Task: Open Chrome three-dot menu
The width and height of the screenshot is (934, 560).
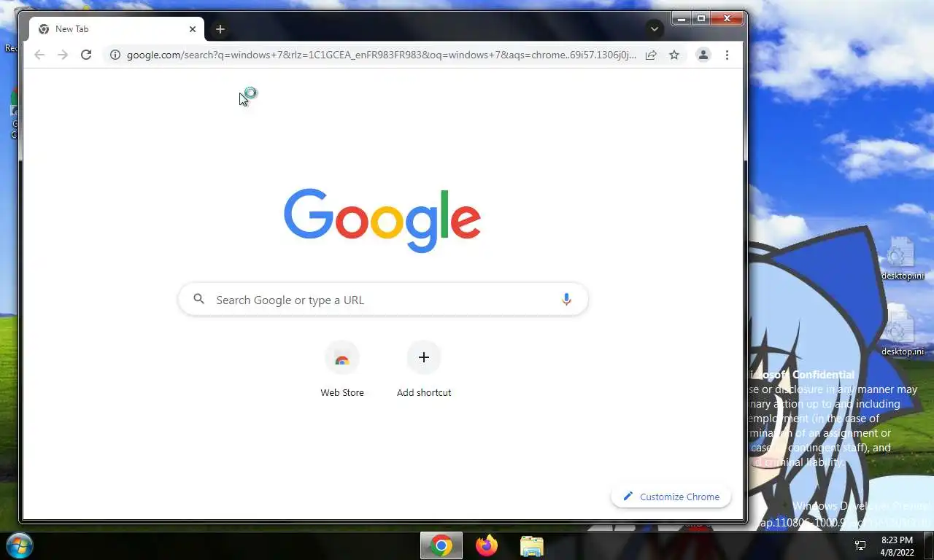Action: point(727,55)
